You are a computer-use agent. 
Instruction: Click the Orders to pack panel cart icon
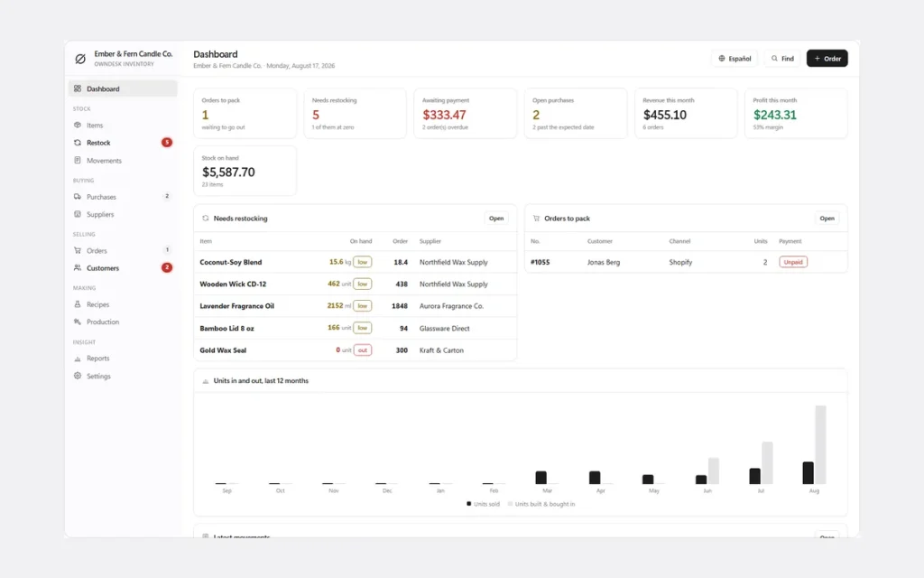pyautogui.click(x=536, y=219)
